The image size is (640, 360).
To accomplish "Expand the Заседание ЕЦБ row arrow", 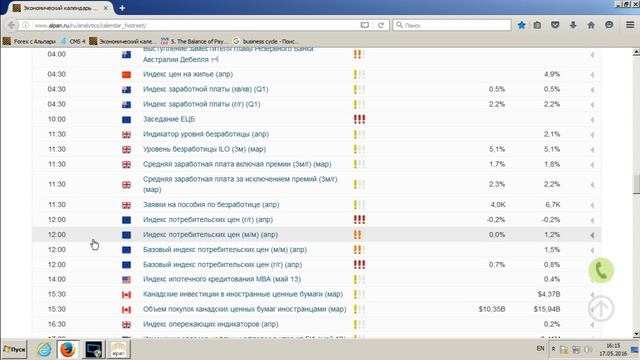I will coord(592,120).
